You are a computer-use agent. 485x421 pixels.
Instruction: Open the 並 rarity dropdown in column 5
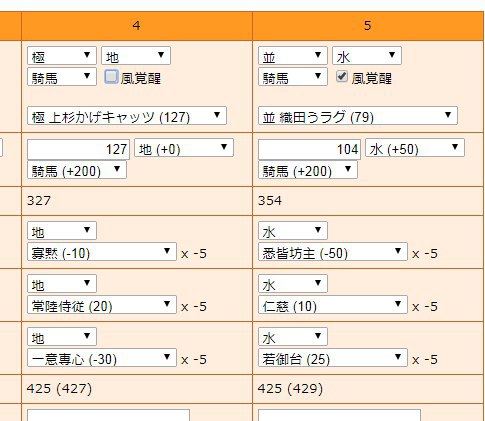[293, 56]
